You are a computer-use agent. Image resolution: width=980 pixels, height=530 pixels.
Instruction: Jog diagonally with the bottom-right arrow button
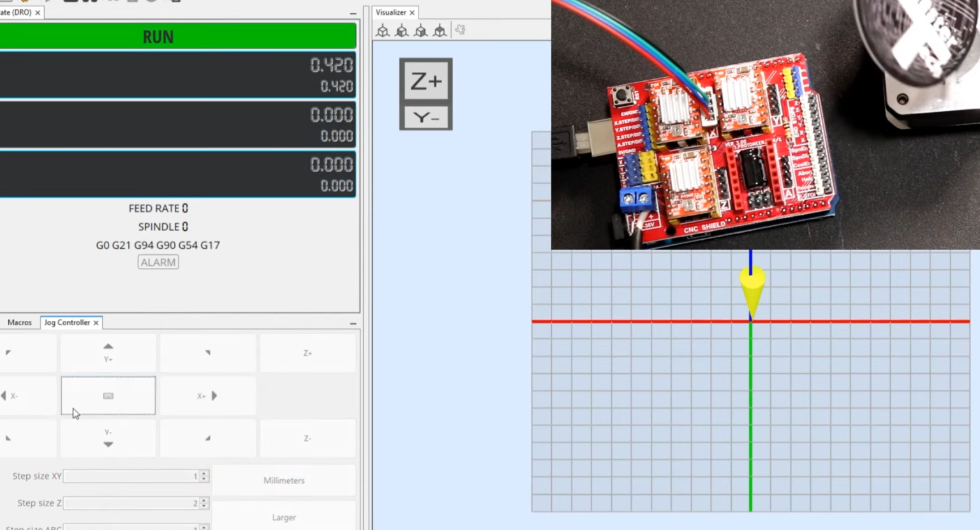(x=207, y=438)
